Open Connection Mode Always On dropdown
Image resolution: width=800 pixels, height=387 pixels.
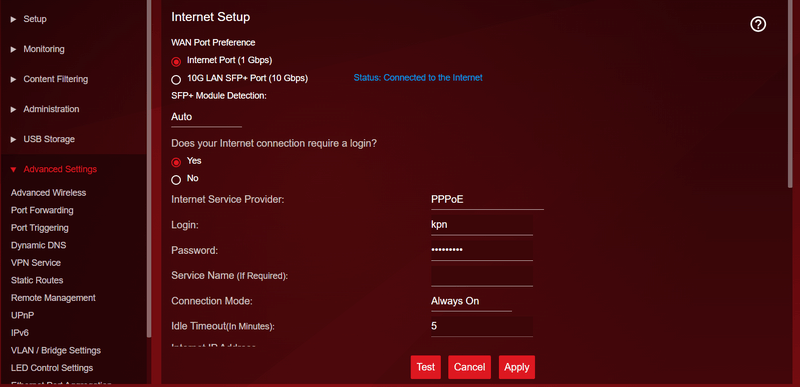471,301
